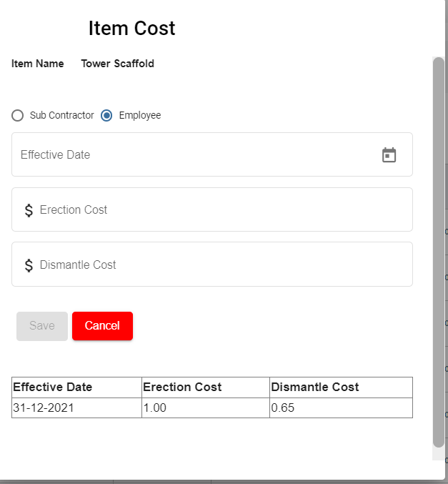Click the dialog's vertical scrollbar
The image size is (448, 484).
click(x=438, y=250)
